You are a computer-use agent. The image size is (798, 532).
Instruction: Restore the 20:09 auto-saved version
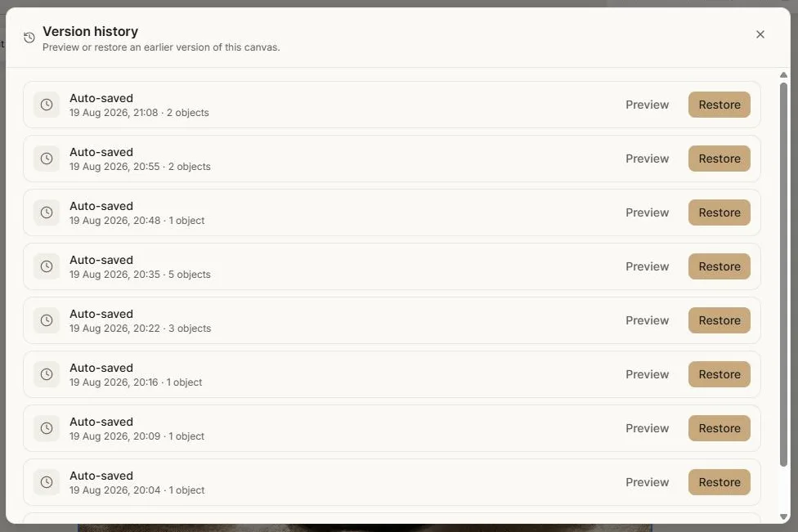pyautogui.click(x=720, y=428)
